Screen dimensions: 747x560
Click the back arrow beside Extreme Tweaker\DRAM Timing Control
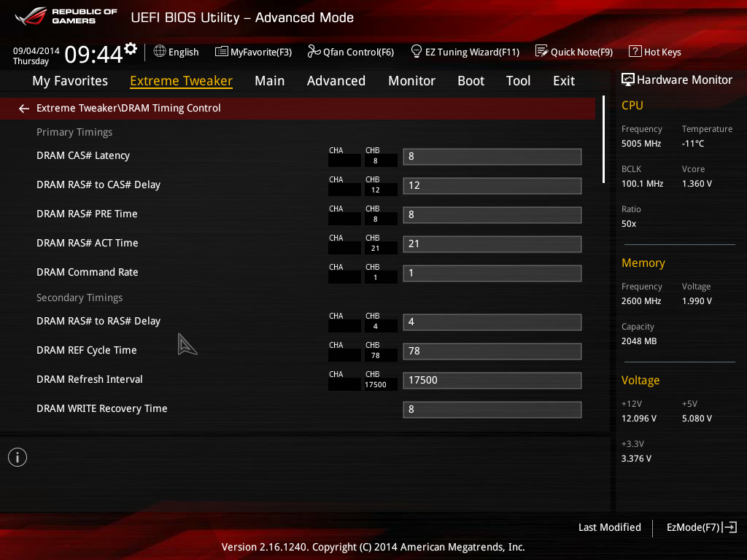(24, 109)
